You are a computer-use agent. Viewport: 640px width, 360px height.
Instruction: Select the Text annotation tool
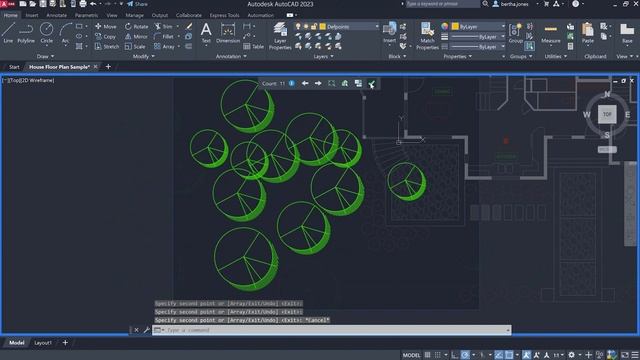pyautogui.click(x=206, y=33)
